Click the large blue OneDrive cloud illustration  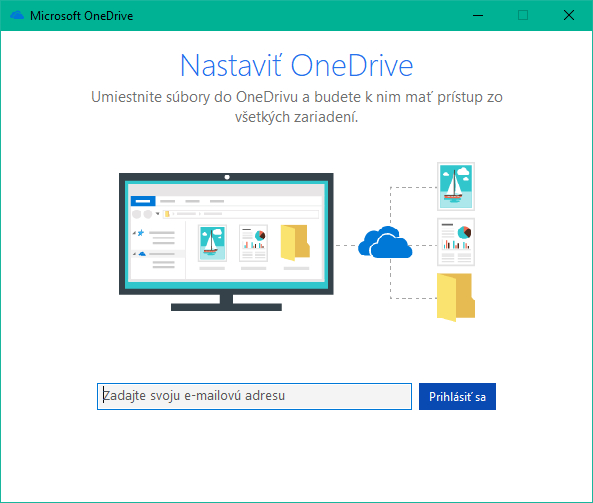coord(385,242)
